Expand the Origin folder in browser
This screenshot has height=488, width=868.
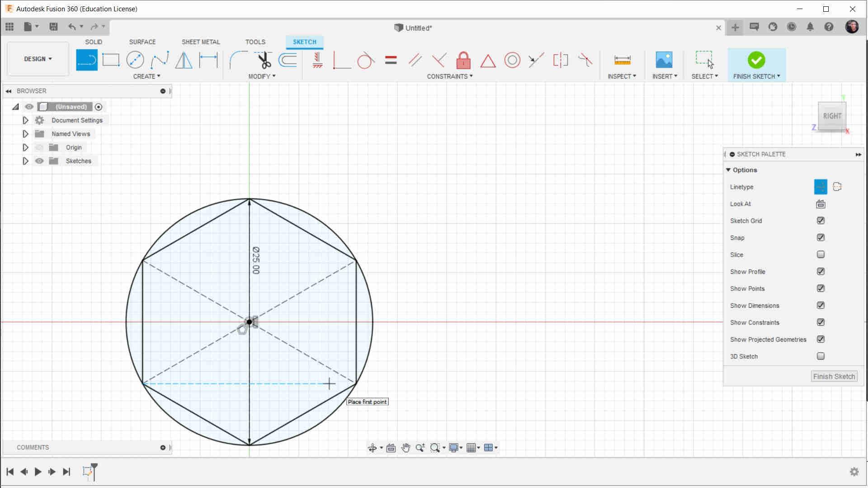[x=25, y=147]
